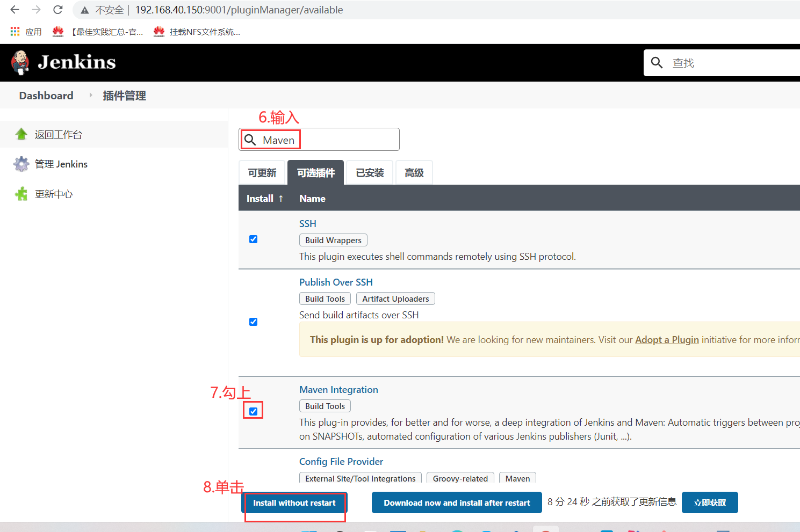
Task: Open 插件管理 breadcrumb
Action: [x=124, y=96]
